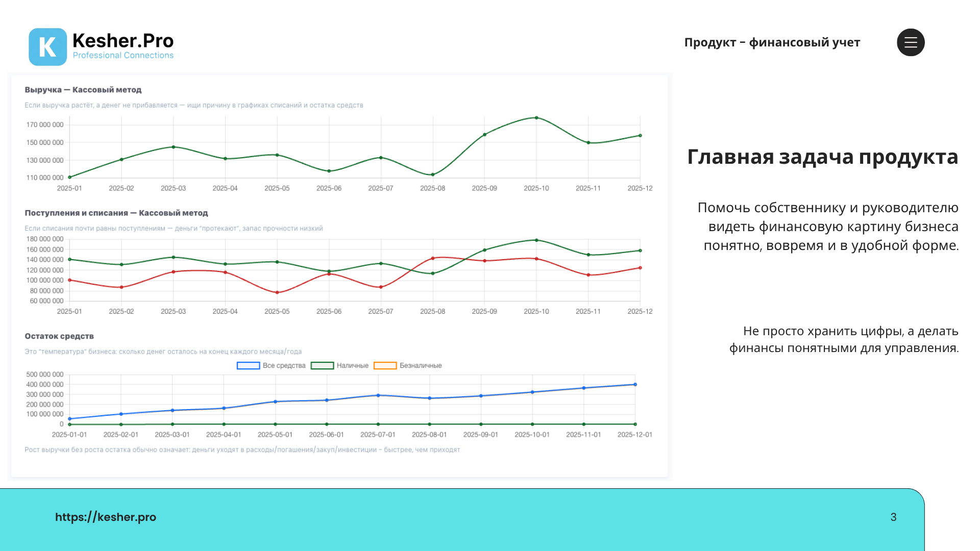980x551 pixels.
Task: Click the 'Выручка — Кассовый метод' chart title
Action: 83,90
